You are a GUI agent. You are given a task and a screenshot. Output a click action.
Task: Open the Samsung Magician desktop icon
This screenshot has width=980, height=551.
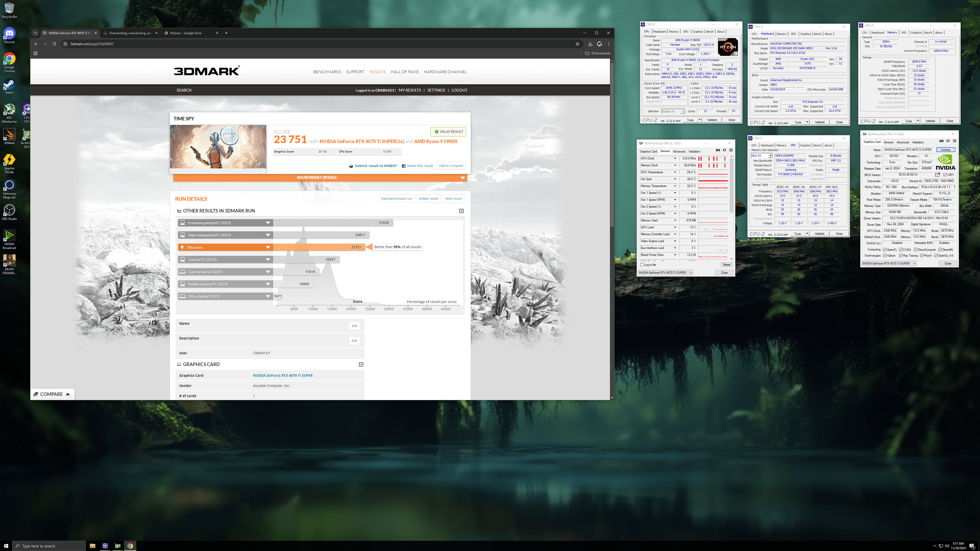(9, 189)
